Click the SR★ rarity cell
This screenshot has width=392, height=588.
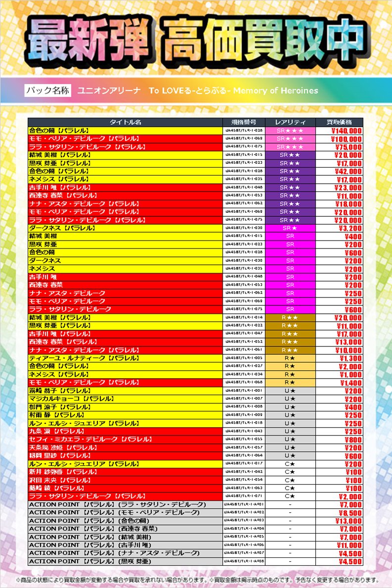click(290, 228)
